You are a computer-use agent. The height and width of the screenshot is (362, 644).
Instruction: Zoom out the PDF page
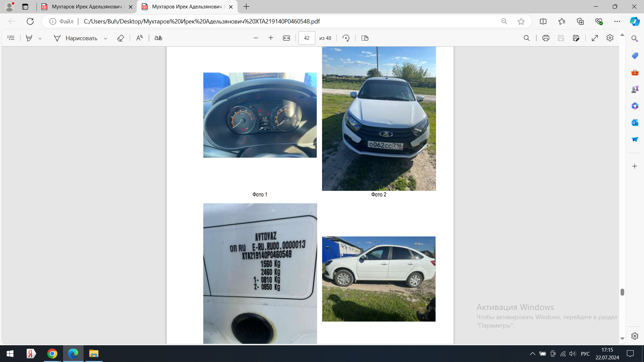(x=256, y=38)
